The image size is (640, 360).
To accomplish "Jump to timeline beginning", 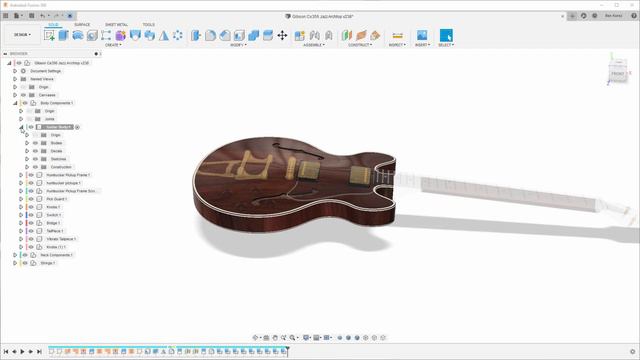I will pyautogui.click(x=6, y=351).
